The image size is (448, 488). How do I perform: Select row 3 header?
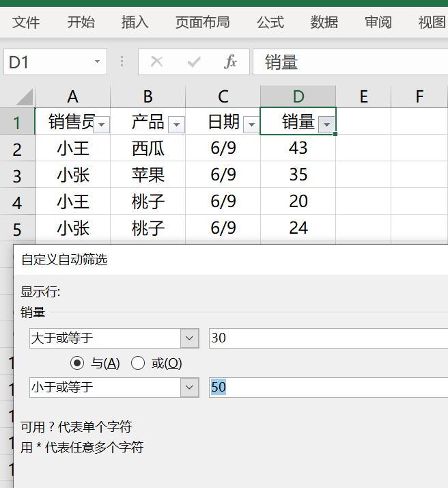[x=17, y=175]
